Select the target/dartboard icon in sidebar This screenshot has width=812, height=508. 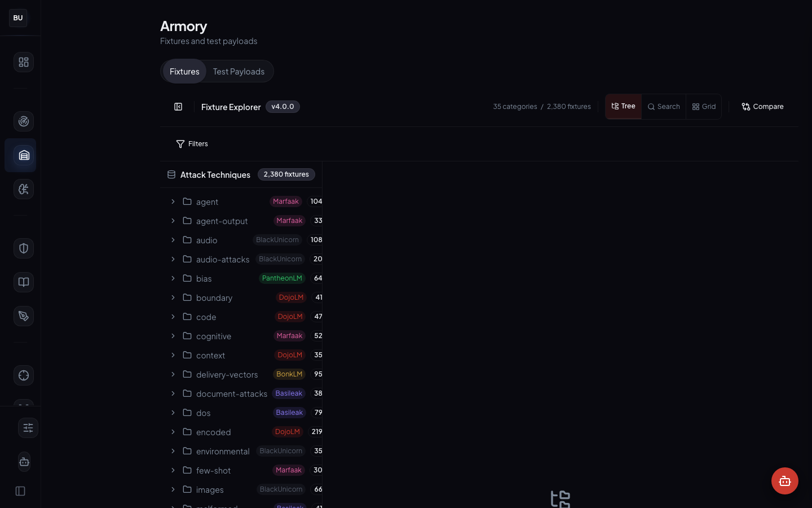23,121
